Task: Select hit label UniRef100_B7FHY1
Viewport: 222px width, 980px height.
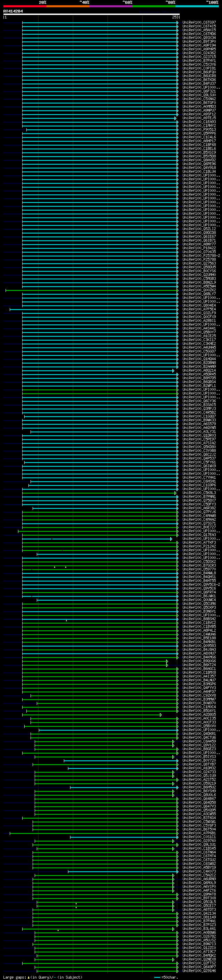Action: point(199,60)
